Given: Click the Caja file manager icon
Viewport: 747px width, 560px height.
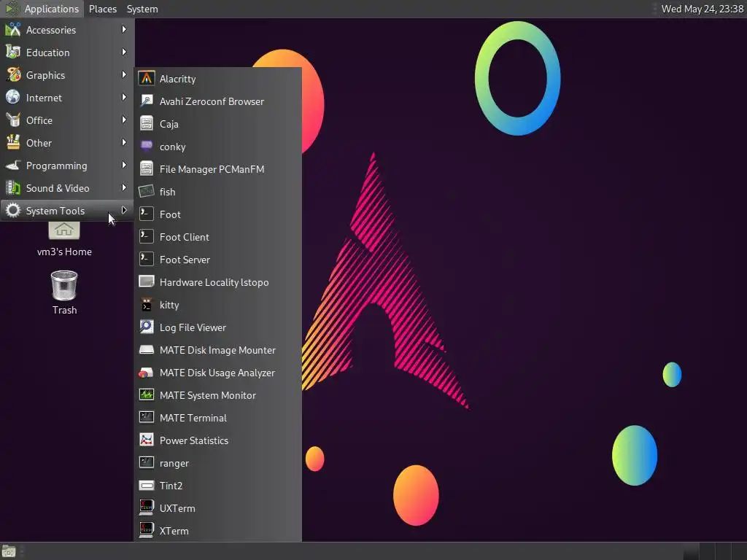Looking at the screenshot, I should [146, 123].
